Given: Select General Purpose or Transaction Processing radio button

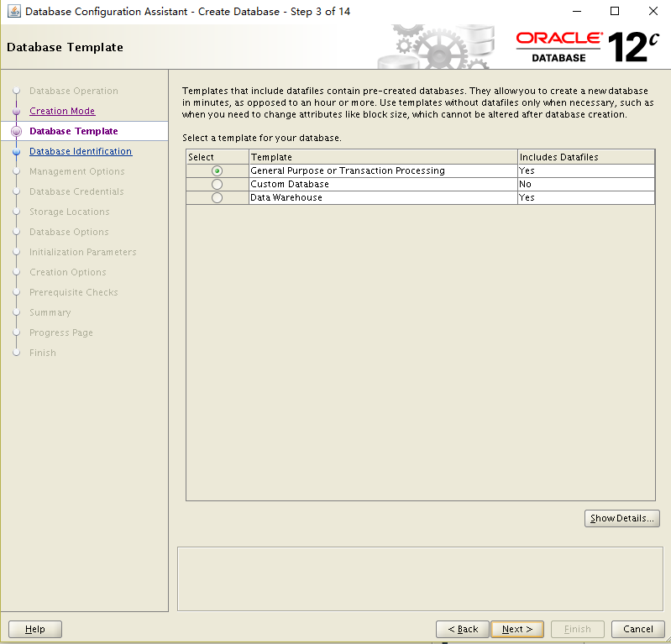Looking at the screenshot, I should pos(217,170).
